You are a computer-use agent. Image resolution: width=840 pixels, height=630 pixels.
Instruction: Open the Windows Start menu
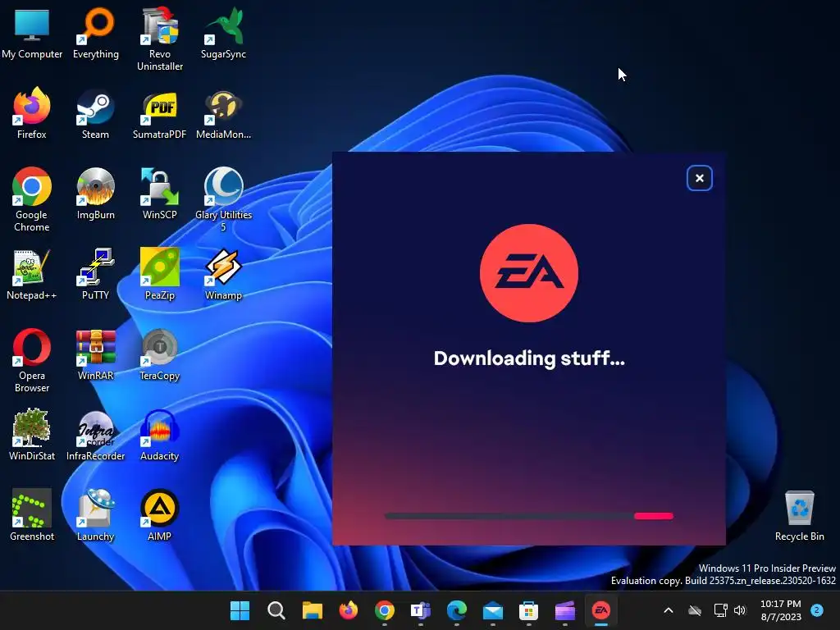point(240,610)
